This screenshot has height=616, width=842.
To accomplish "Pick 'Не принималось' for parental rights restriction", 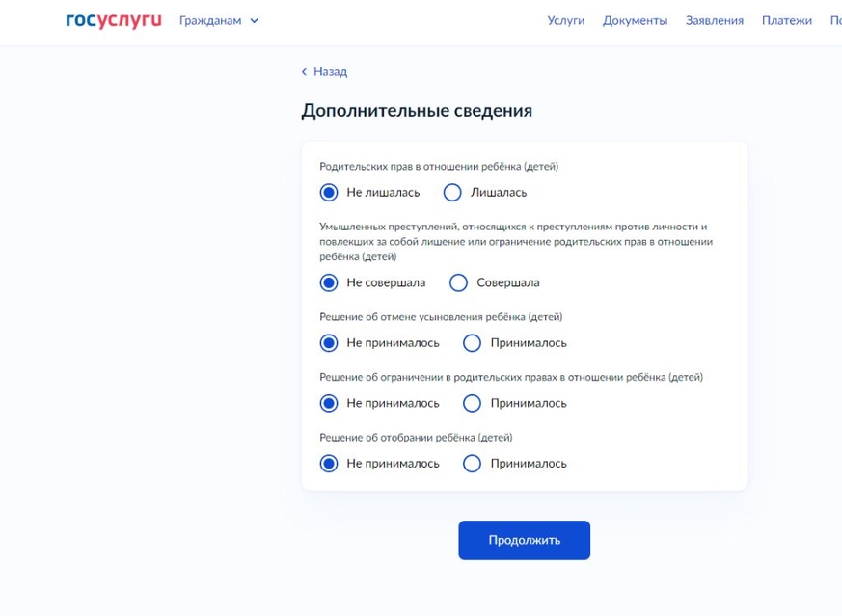I will pyautogui.click(x=329, y=403).
